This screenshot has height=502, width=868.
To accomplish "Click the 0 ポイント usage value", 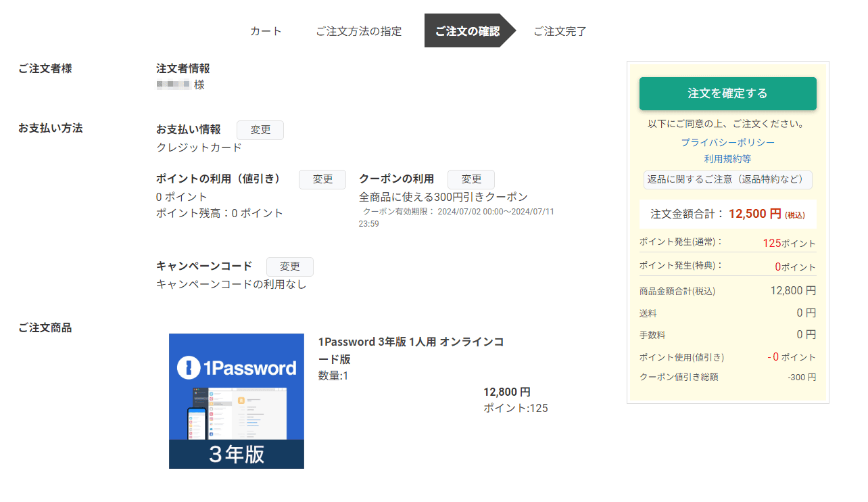I will coord(182,197).
